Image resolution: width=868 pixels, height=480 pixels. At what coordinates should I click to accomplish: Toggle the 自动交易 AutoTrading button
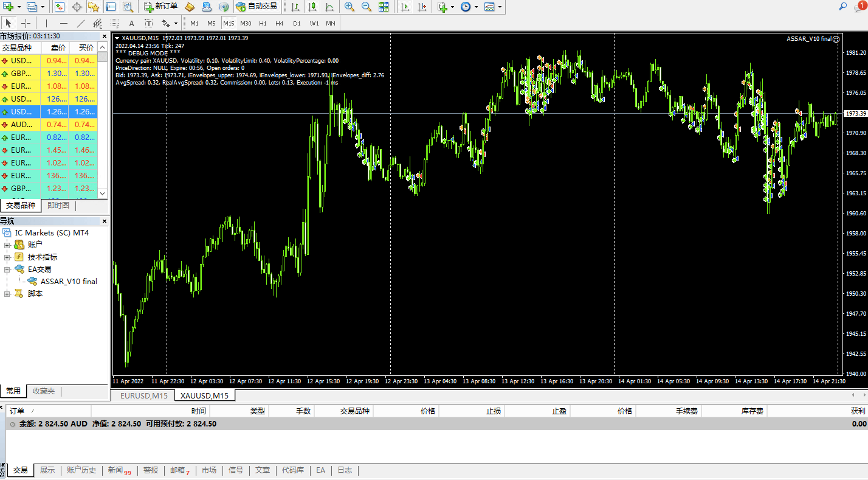point(256,7)
